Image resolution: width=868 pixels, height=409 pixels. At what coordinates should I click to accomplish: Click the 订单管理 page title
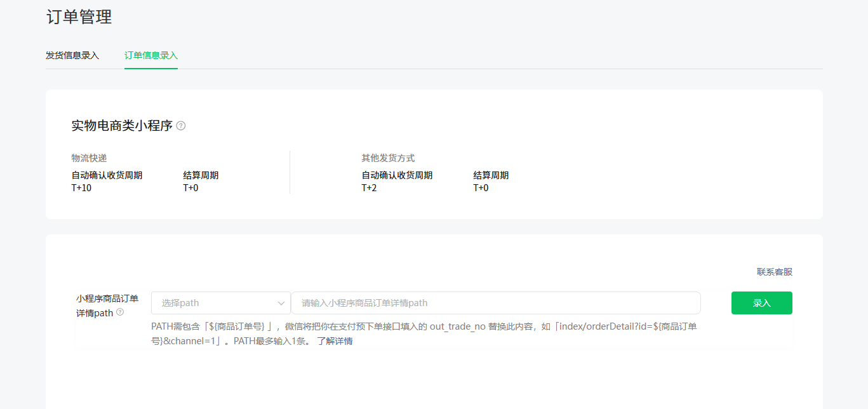point(79,17)
